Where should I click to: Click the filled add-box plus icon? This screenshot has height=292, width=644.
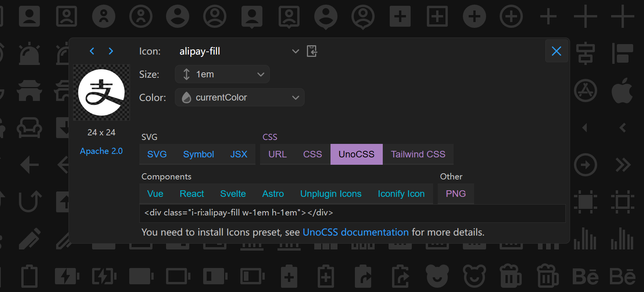point(400,17)
